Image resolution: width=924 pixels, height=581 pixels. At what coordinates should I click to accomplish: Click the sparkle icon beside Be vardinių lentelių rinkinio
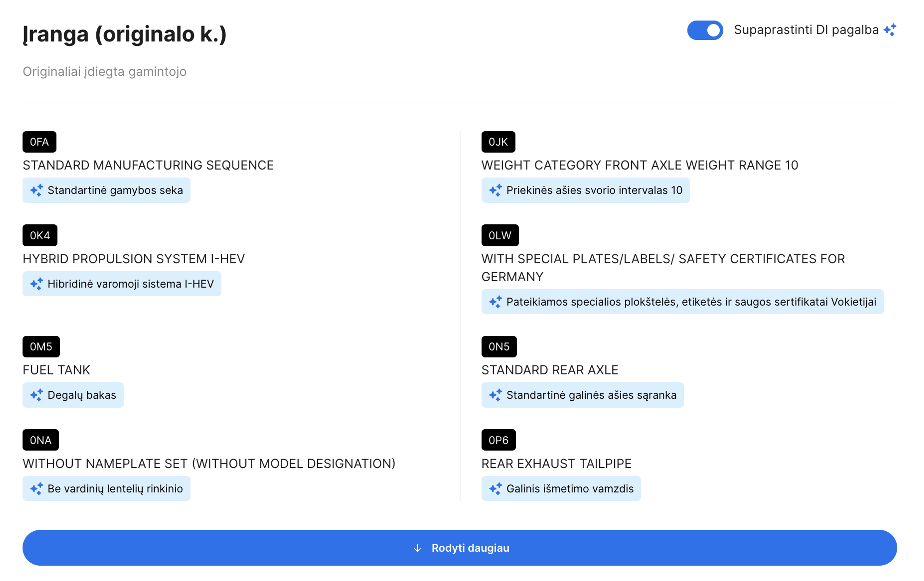click(x=37, y=489)
